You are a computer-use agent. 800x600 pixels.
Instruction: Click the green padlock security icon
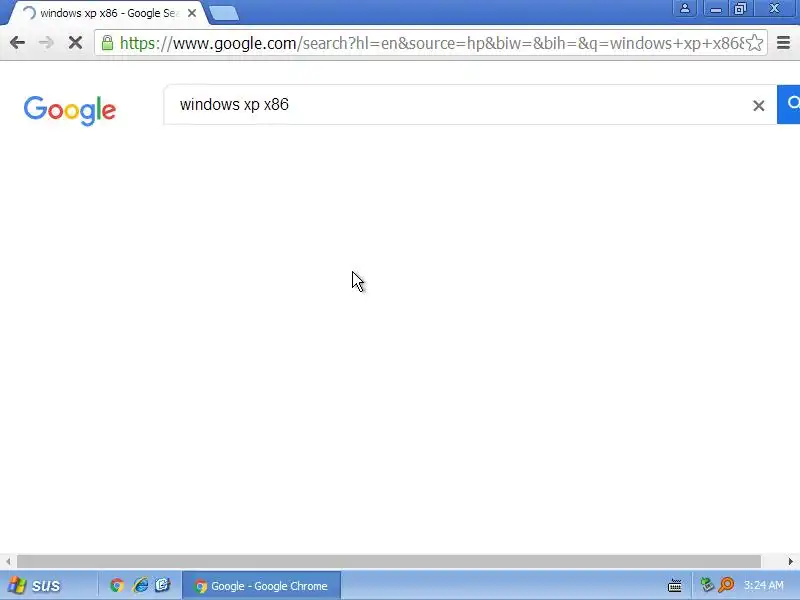107,43
